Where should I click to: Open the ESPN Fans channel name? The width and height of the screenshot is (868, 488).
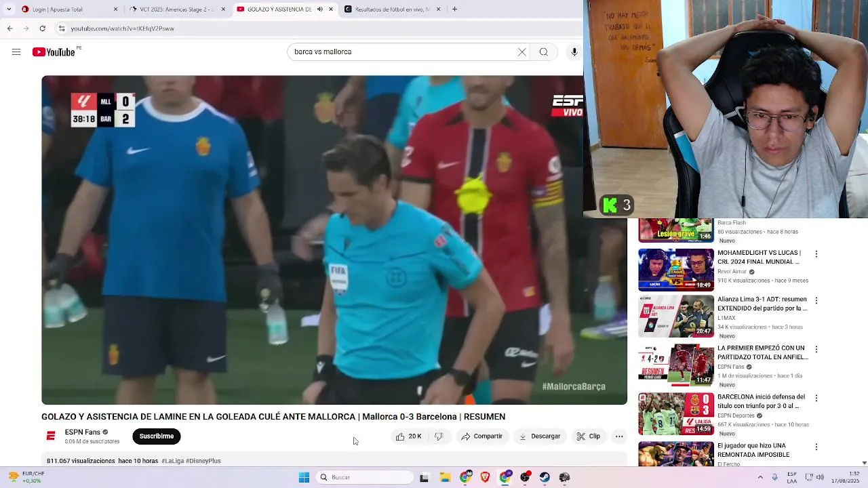83,432
